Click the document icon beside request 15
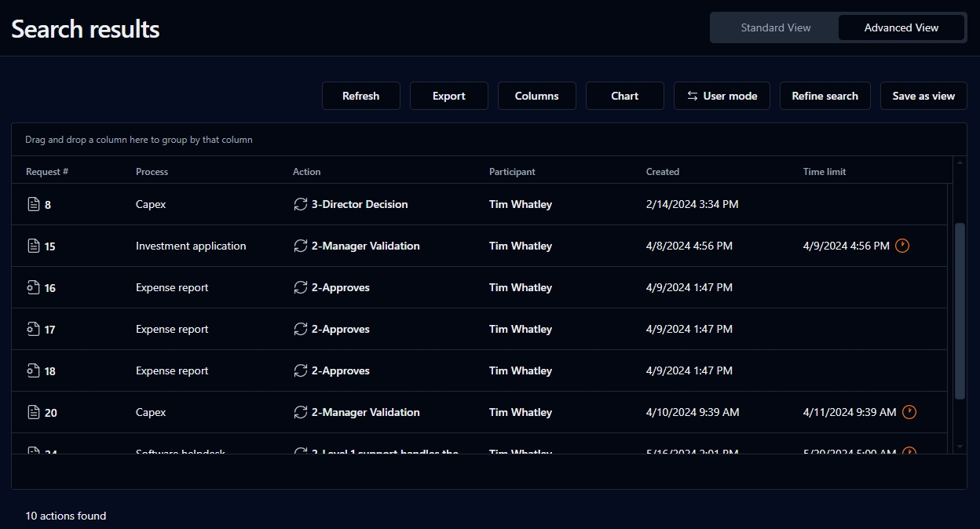 tap(33, 246)
